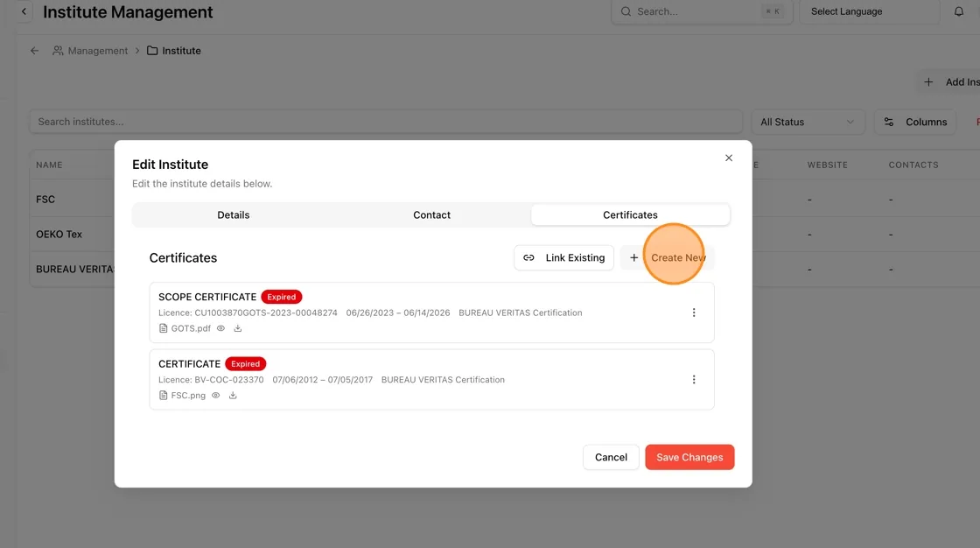980x548 pixels.
Task: Open the All Status filter dropdown
Action: [x=807, y=122]
